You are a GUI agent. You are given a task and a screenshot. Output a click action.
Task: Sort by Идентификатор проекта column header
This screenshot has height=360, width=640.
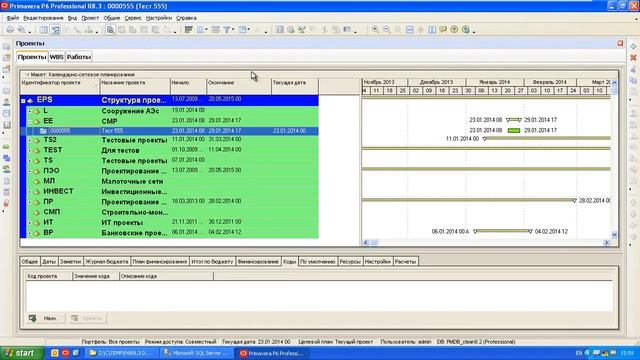point(60,83)
